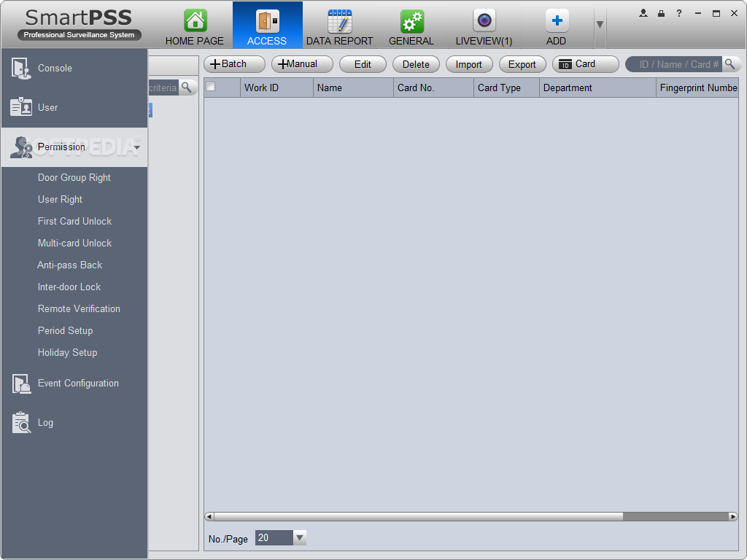Sort by Work ID column header
This screenshot has height=560, width=747.
click(x=276, y=88)
